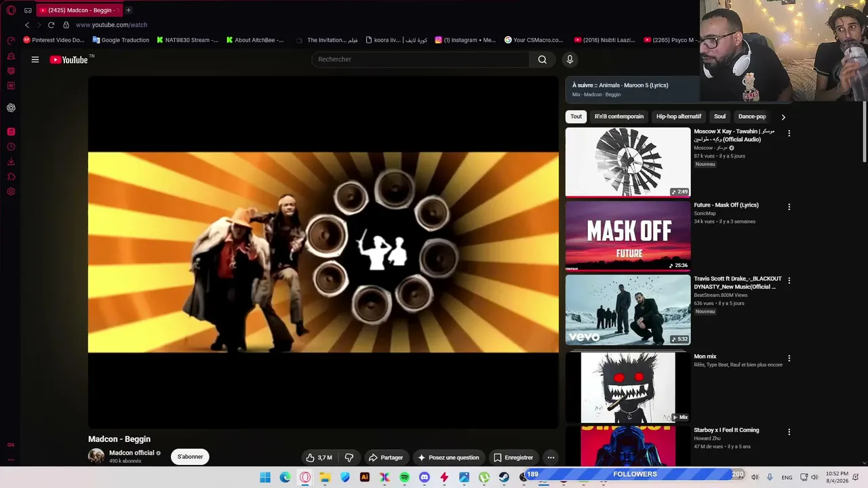Open the Windows Start menu
Viewport: 868px width, 488px height.
pos(265,478)
